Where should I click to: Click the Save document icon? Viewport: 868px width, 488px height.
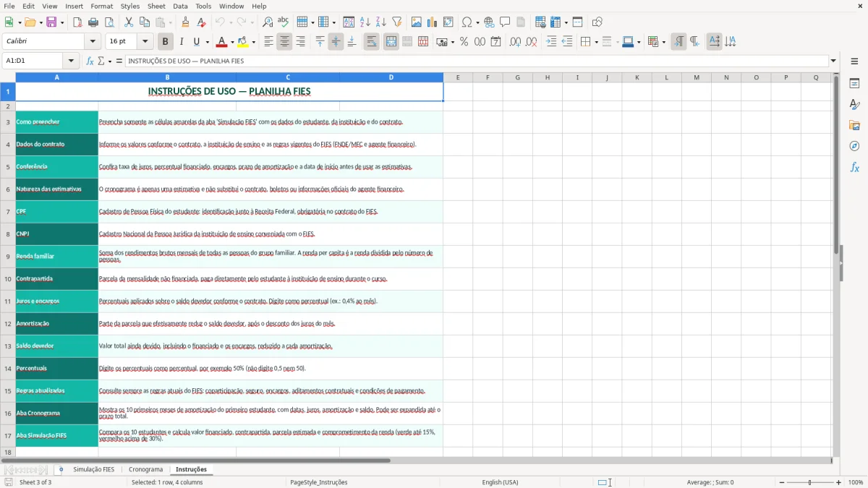pyautogui.click(x=51, y=22)
